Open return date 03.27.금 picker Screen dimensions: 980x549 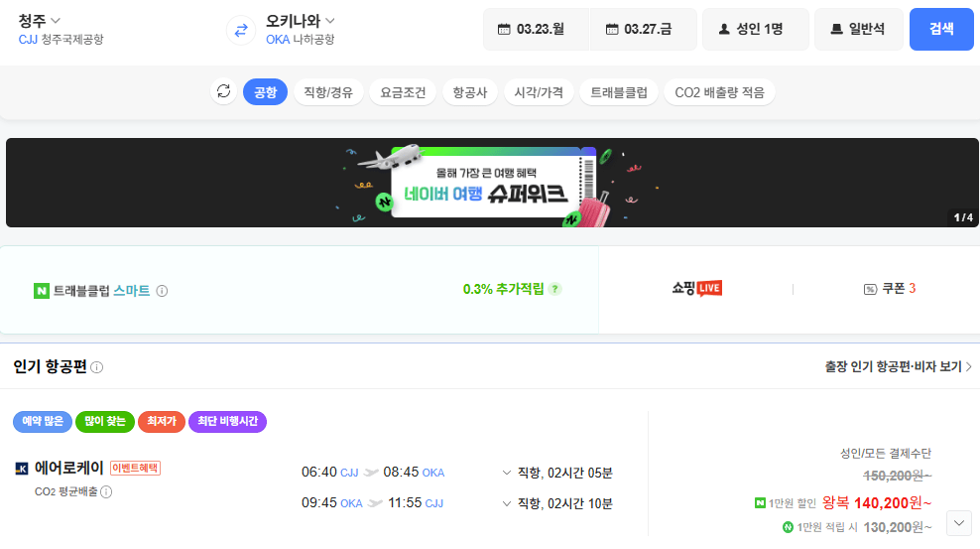tap(643, 29)
